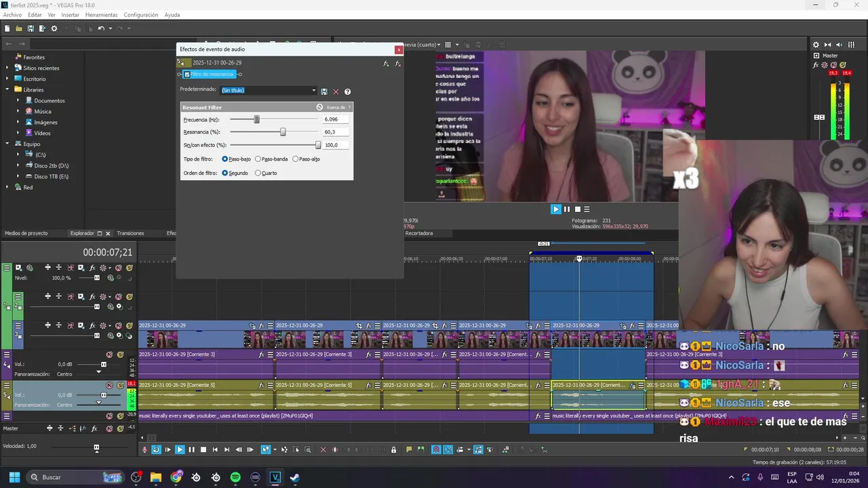Open Spotify from the Windows taskbar
868x488 pixels.
[235, 477]
